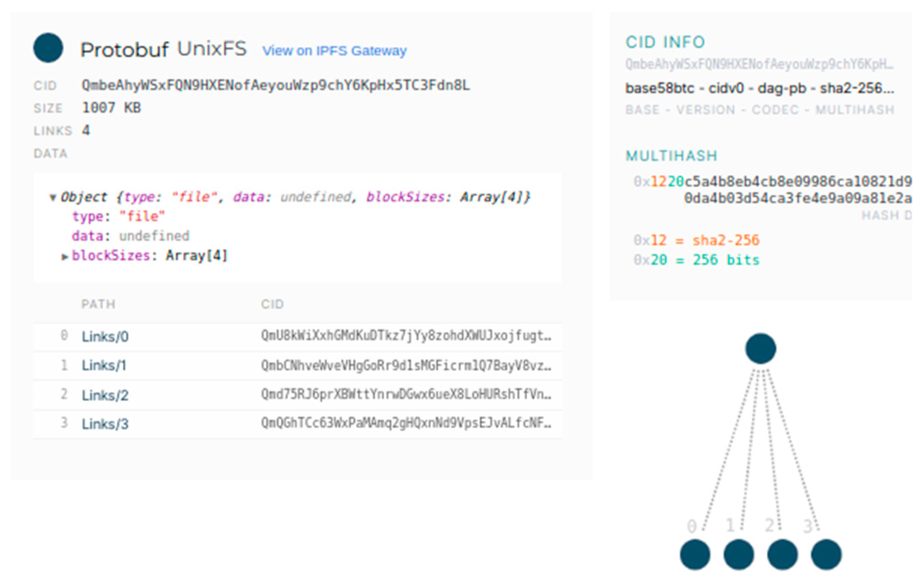Click the Protobuf UnixFS circle icon

[48, 48]
